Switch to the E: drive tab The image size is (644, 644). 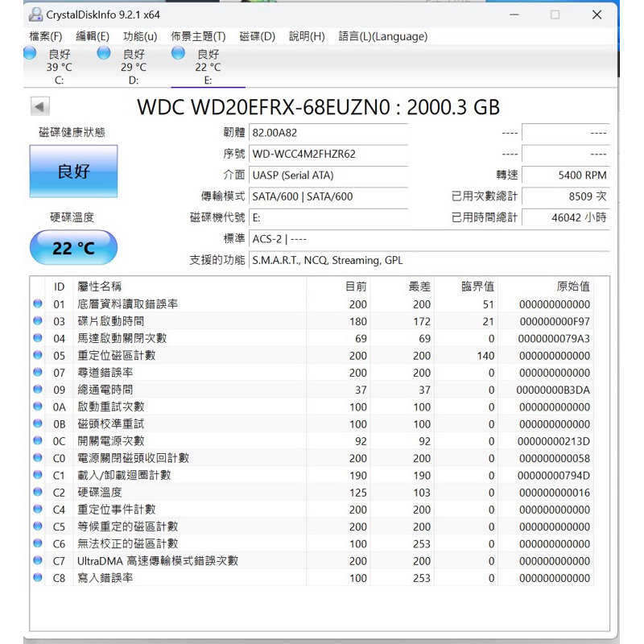click(208, 67)
